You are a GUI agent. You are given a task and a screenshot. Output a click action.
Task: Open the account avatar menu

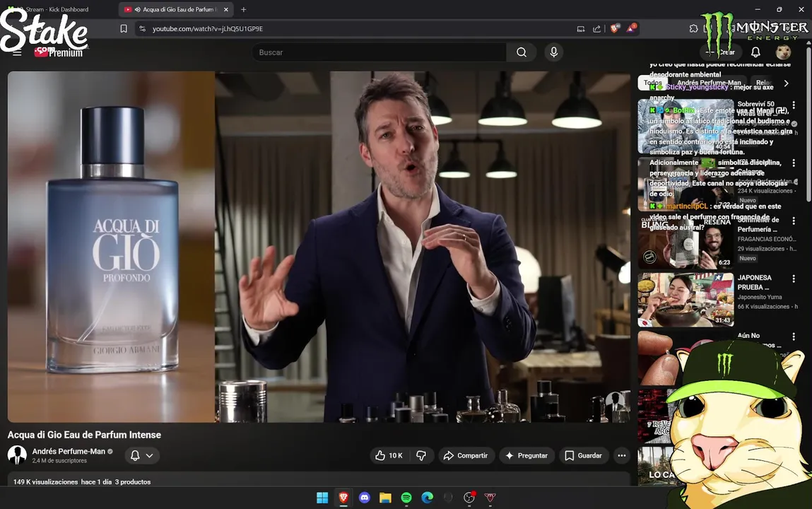point(783,52)
